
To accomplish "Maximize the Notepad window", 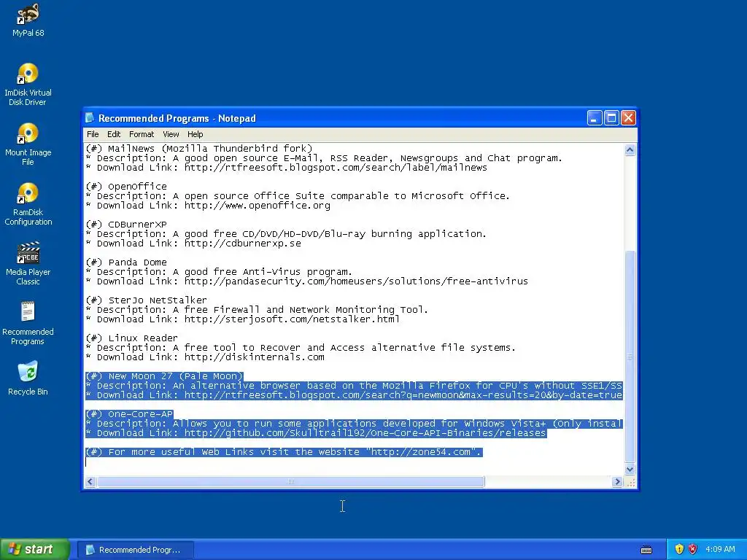I will pyautogui.click(x=611, y=117).
